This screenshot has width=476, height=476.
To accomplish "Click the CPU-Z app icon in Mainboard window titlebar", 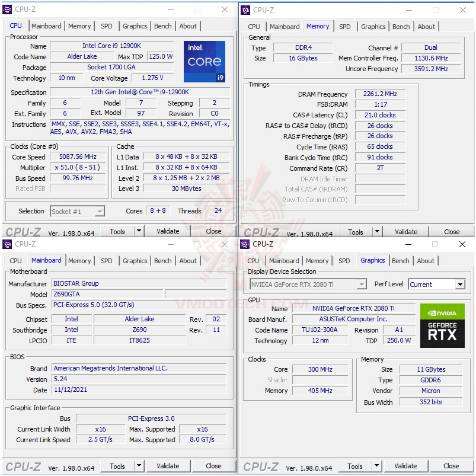I will pos(7,244).
